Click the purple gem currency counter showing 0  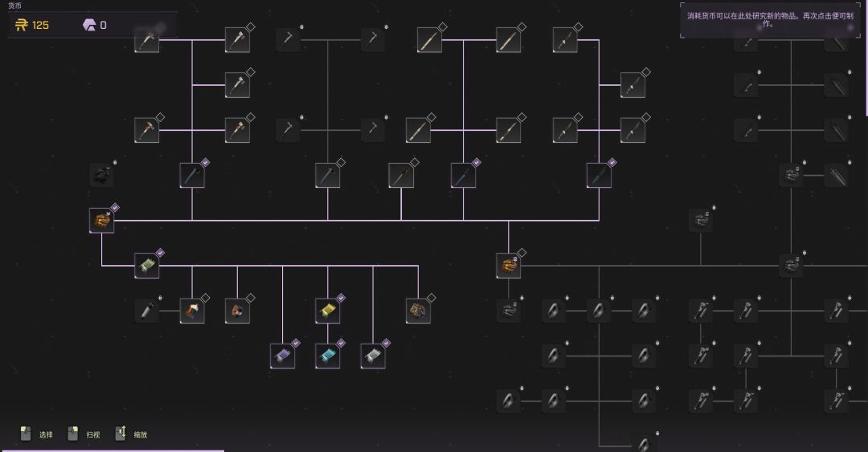[95, 25]
